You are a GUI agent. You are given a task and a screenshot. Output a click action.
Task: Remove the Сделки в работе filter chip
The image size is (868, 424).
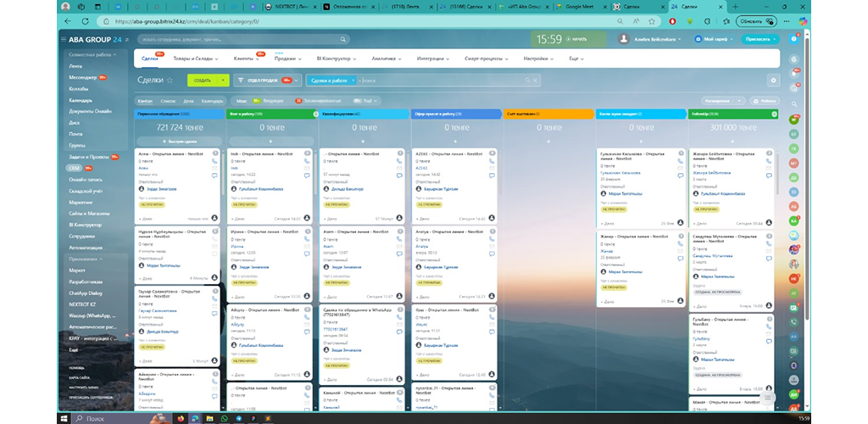353,81
